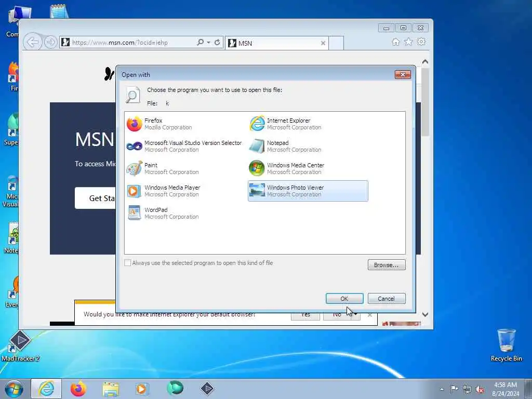Click the page scrollbar up arrow
Viewport: 532px width, 399px height.
(x=425, y=62)
